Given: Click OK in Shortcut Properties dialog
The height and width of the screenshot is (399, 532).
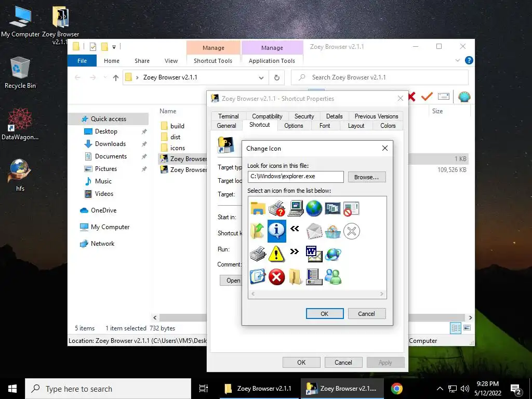Looking at the screenshot, I should coord(301,362).
